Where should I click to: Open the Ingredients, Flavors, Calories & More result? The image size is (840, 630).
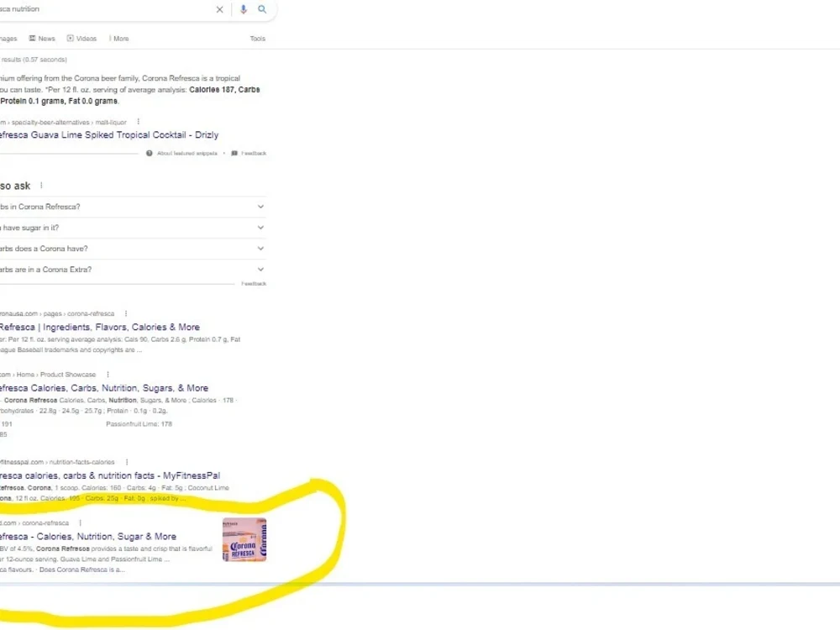click(100, 328)
